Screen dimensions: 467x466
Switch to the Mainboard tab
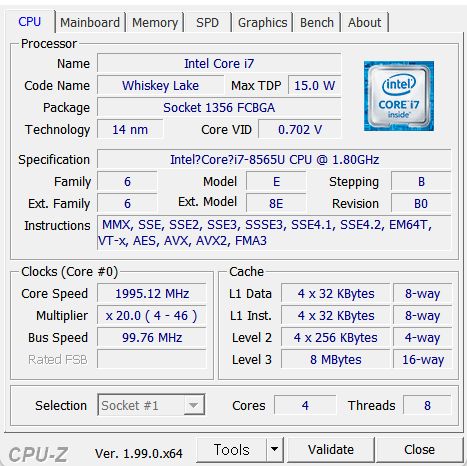(90, 23)
